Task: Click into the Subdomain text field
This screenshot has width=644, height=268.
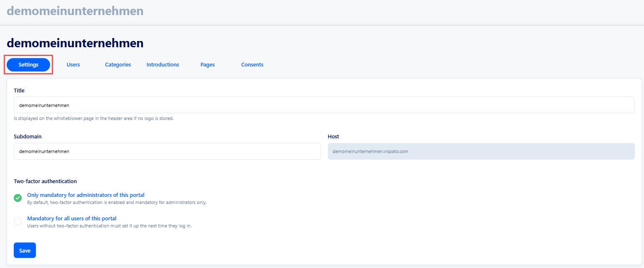Action: coord(167,151)
